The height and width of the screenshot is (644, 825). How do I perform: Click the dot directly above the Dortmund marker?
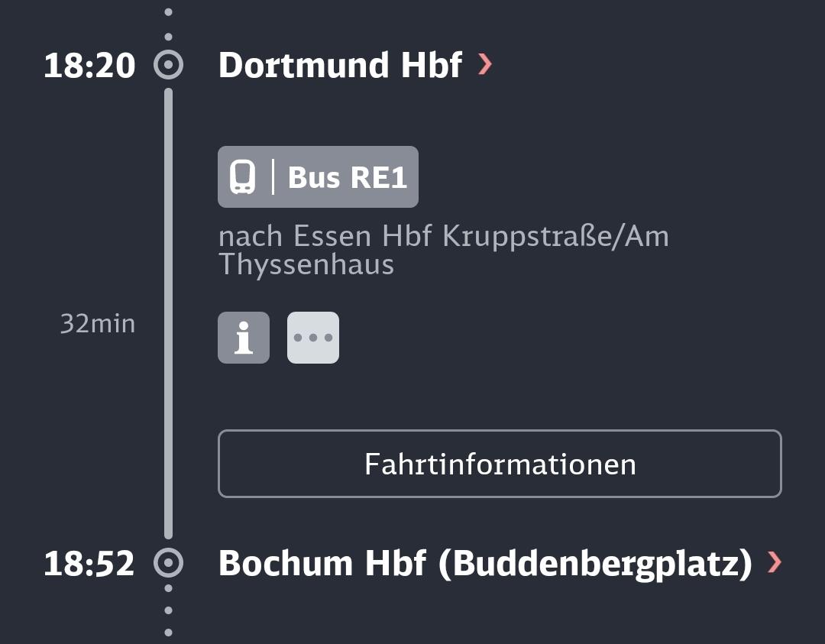(x=168, y=37)
